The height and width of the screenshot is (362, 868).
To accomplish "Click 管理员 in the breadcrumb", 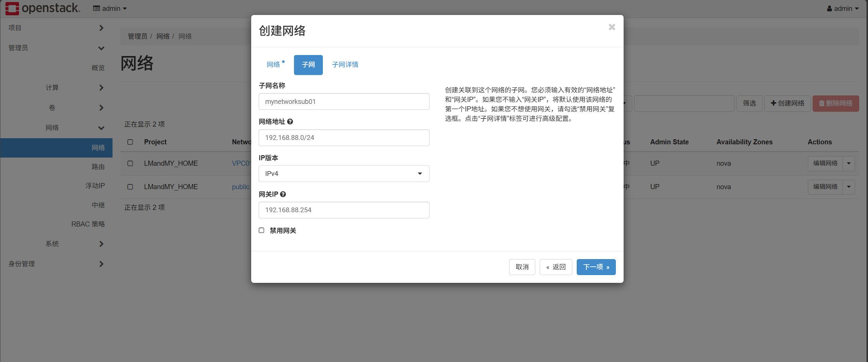I will [137, 36].
